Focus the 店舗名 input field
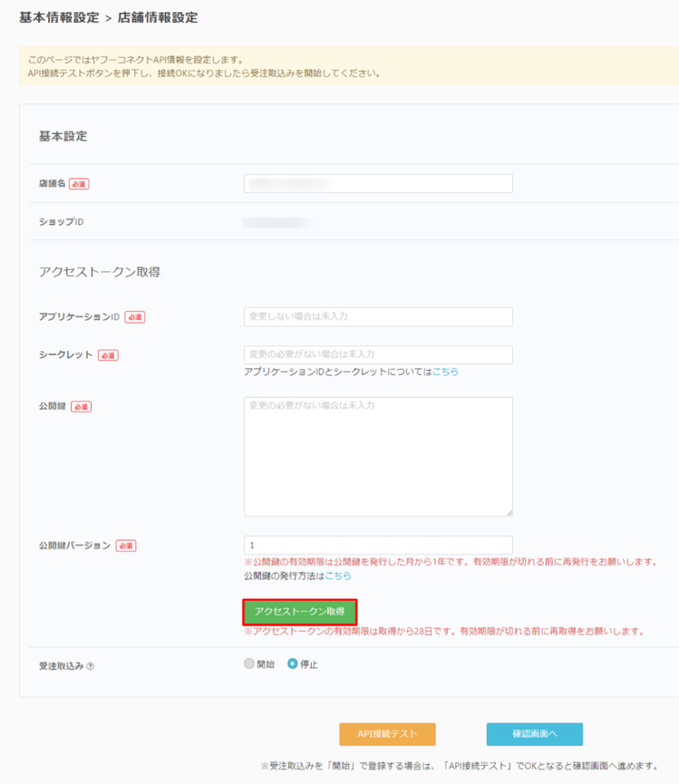679x784 pixels. click(x=378, y=184)
